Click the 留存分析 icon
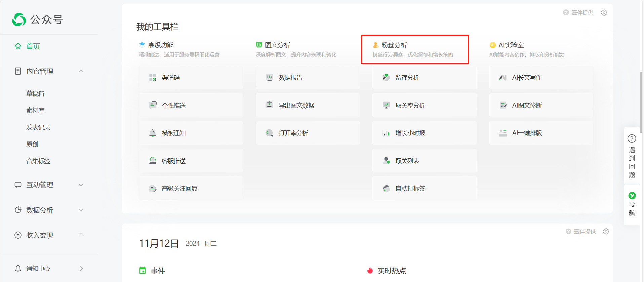644x282 pixels. tap(386, 77)
